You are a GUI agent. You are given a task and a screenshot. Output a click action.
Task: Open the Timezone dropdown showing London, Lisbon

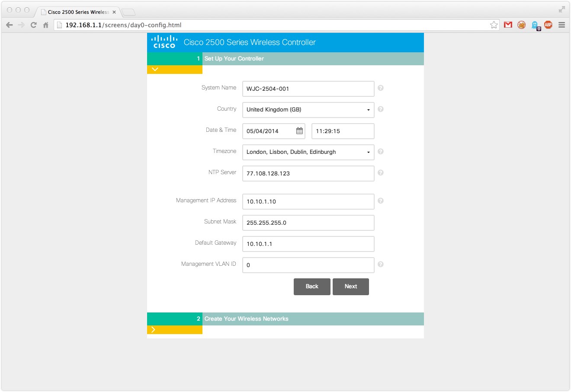pyautogui.click(x=308, y=152)
